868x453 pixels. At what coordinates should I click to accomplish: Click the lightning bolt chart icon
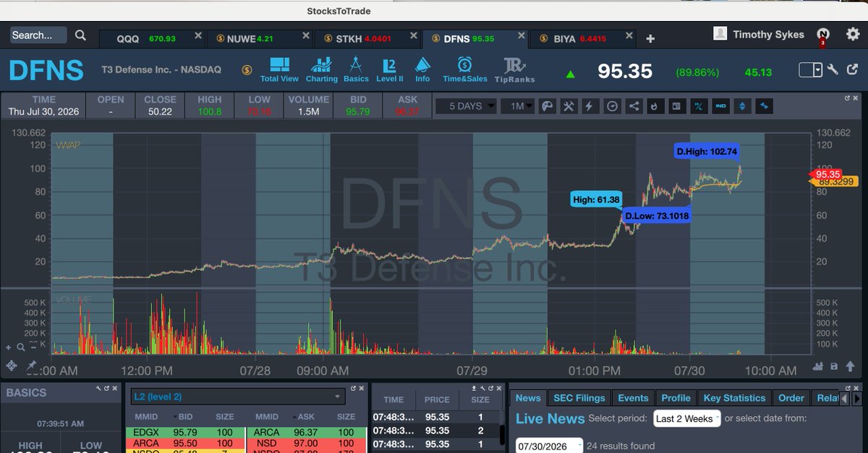pos(590,106)
